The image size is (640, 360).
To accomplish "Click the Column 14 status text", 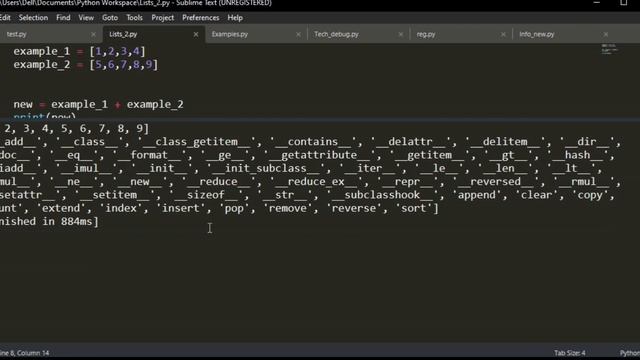I will pos(33,353).
